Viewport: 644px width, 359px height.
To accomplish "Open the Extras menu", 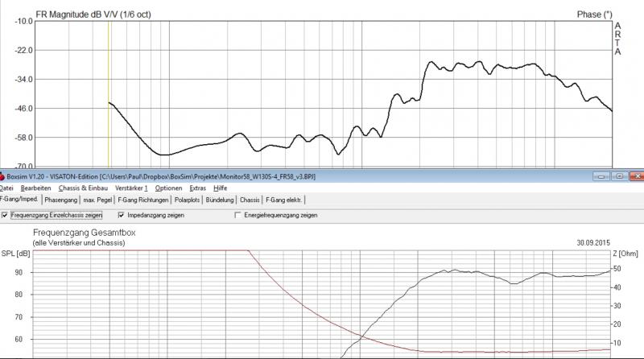I will click(x=197, y=188).
